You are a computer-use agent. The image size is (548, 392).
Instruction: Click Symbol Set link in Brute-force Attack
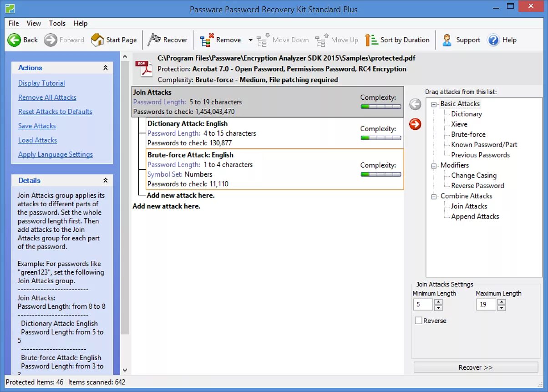[x=164, y=174]
